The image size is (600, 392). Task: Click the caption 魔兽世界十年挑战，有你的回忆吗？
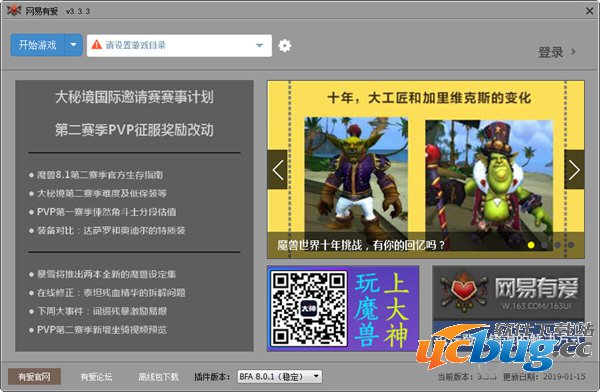point(361,245)
